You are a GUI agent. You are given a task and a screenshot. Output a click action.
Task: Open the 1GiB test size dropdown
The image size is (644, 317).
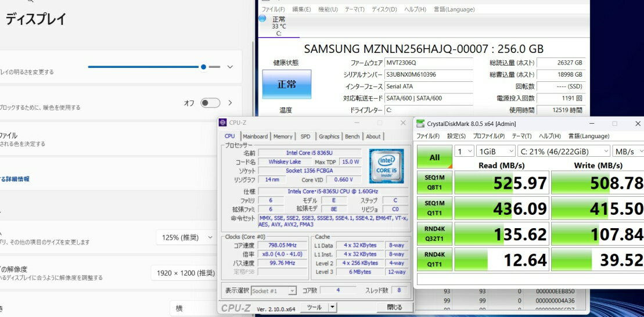point(495,152)
